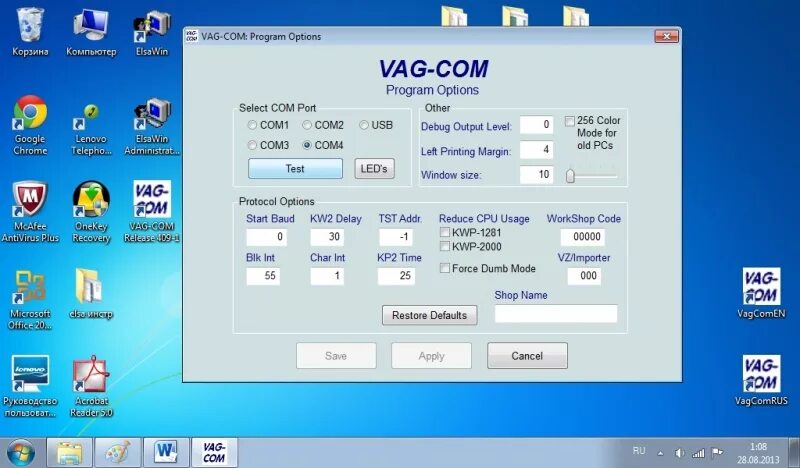Click the Blk Int input field
Image resolution: width=800 pixels, height=468 pixels.
[x=263, y=276]
